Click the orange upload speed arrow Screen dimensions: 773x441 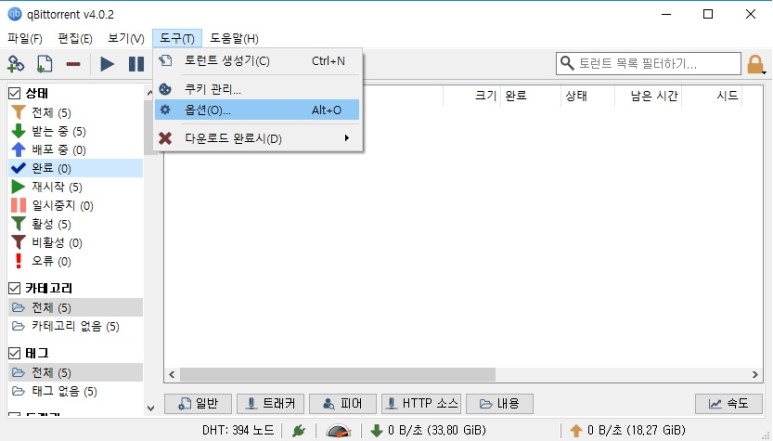click(575, 431)
